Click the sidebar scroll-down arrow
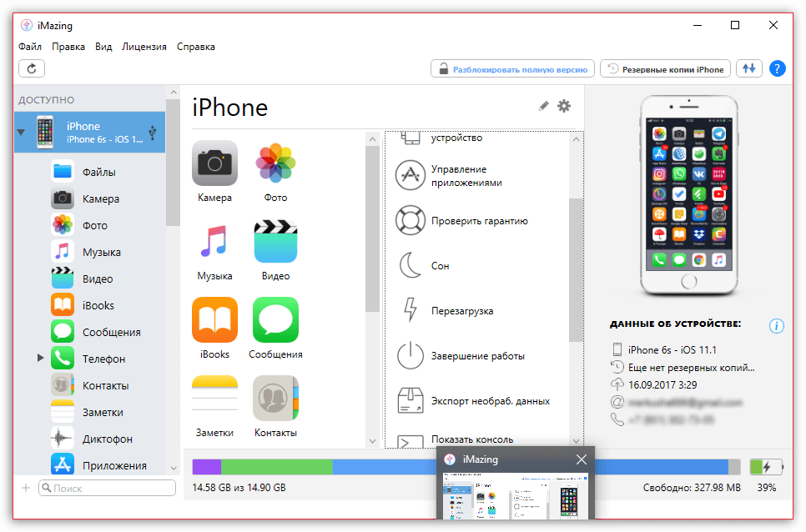Screen dimensions: 806x532 coord(174,468)
